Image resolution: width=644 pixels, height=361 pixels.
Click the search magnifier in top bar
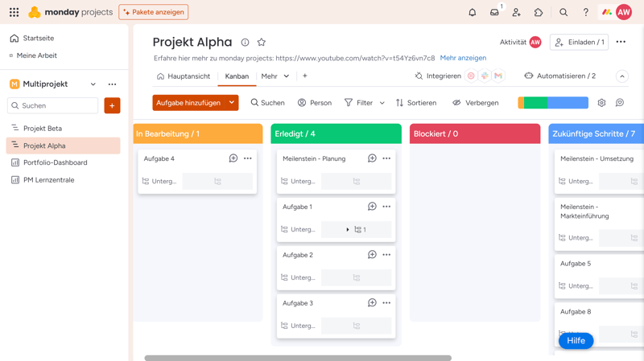[x=563, y=12]
